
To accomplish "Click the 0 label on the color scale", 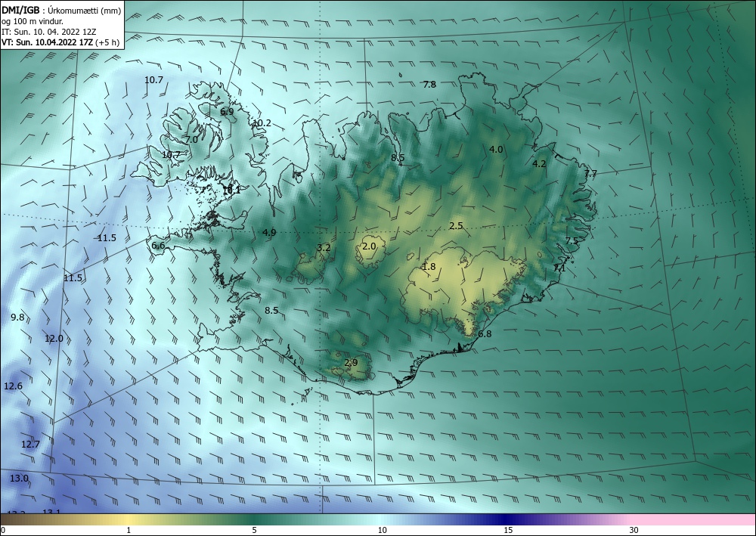I will [x=3, y=530].
